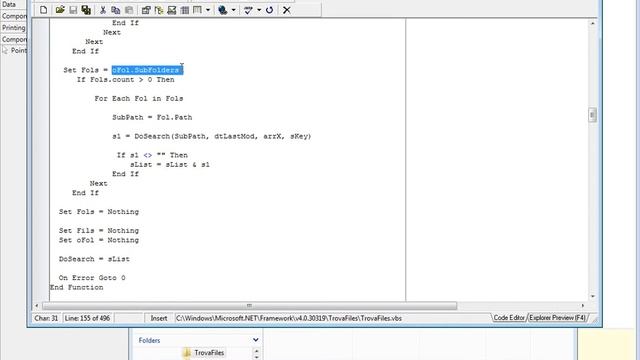Open the checkmark icon's dropdown arrow
The height and width of the screenshot is (360, 640).
(259, 10)
